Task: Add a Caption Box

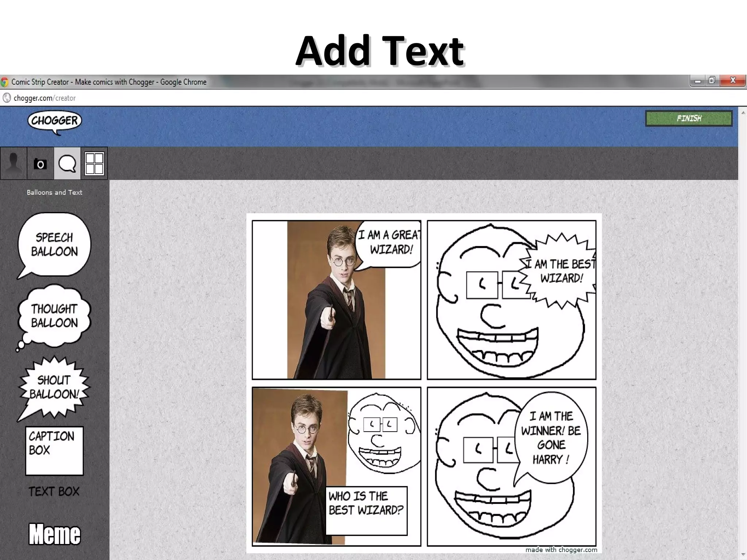Action: 54,451
